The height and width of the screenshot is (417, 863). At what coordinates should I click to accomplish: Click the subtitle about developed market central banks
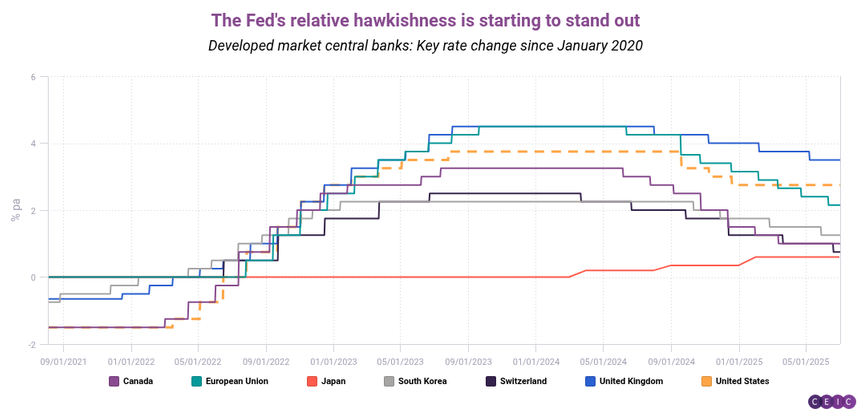431,46
